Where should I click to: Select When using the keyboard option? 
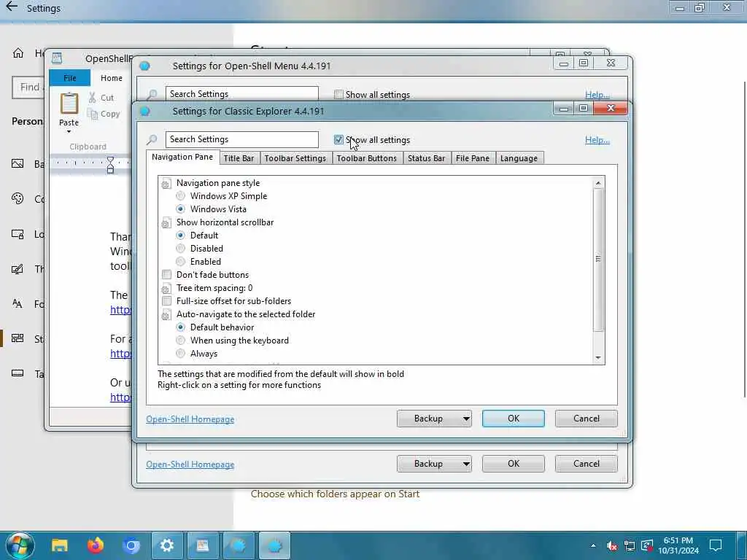coord(181,341)
